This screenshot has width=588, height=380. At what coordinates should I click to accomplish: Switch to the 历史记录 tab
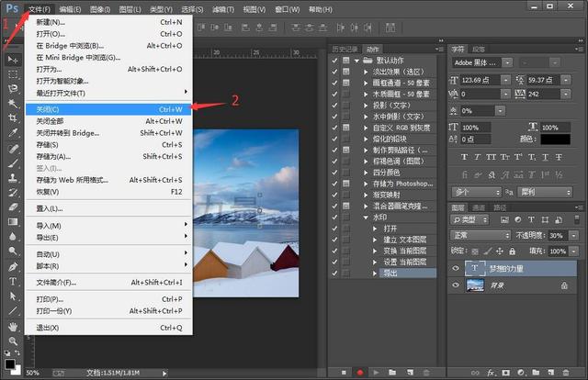tap(345, 49)
